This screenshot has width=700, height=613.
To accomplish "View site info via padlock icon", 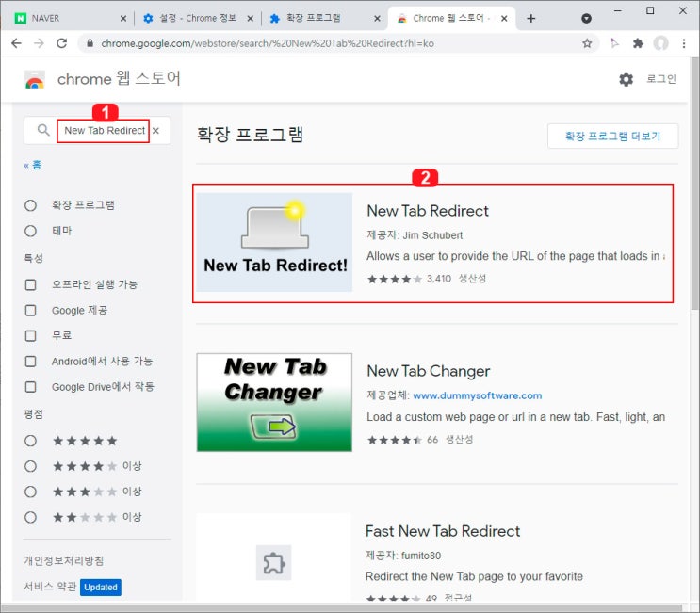I will point(90,43).
